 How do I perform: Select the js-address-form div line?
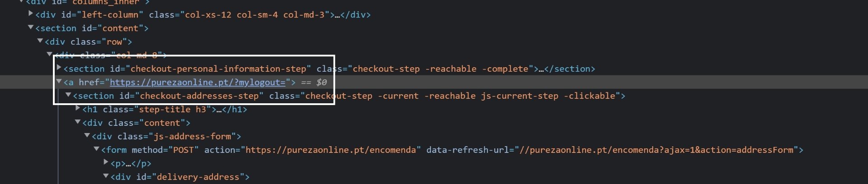(166, 136)
